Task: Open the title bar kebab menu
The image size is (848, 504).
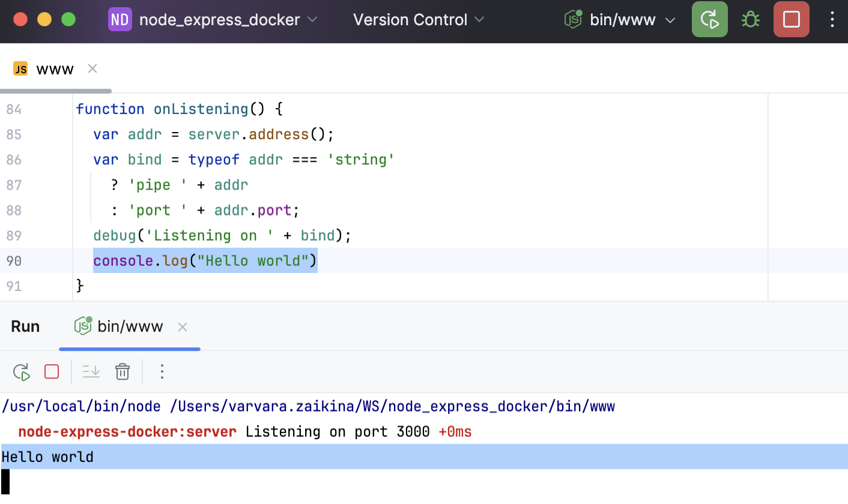Action: [832, 19]
